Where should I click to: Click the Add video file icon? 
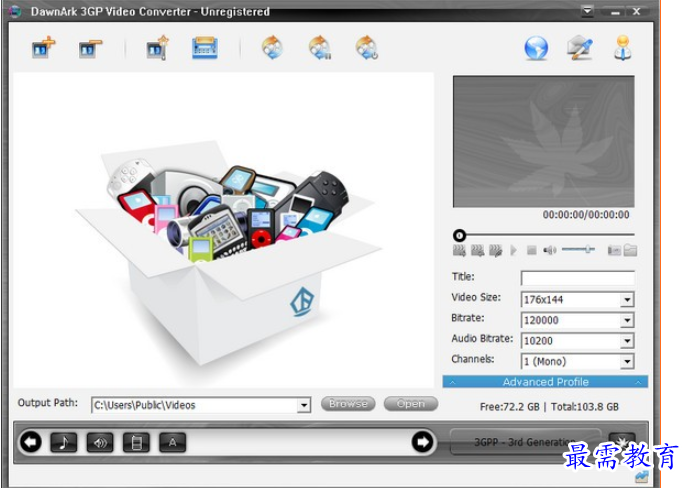click(44, 47)
